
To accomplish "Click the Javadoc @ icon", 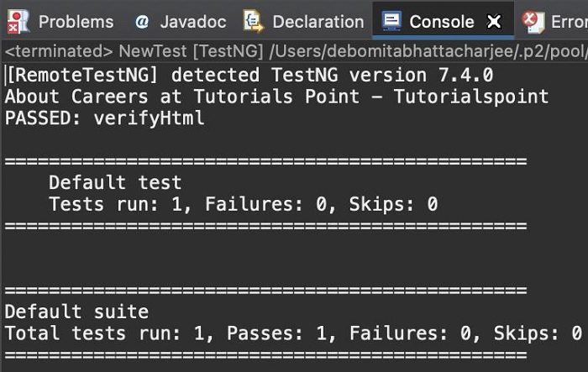I will tap(142, 21).
